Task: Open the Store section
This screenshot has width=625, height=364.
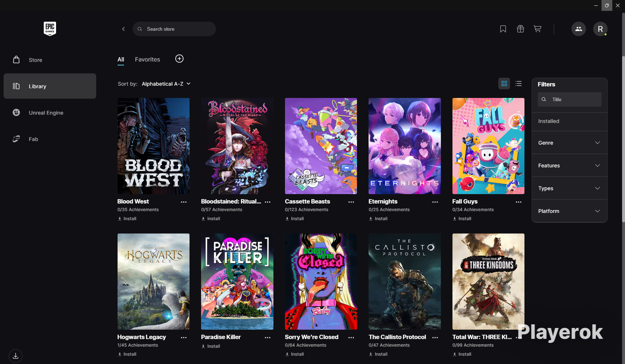Action: coord(50,60)
